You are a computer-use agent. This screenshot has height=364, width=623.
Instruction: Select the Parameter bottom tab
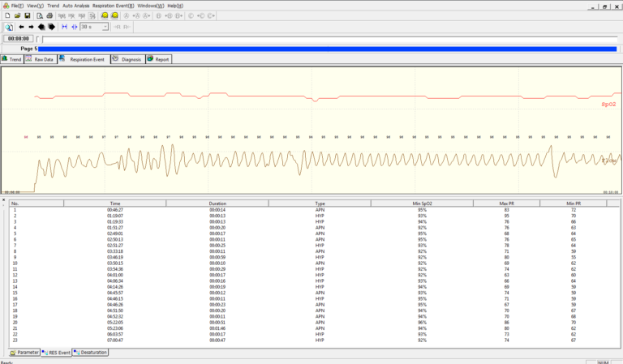[24, 353]
